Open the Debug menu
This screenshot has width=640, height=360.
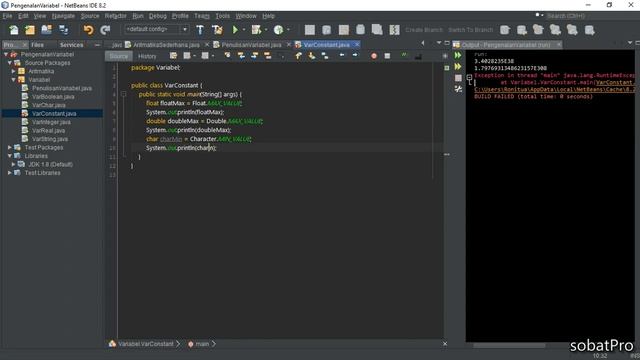tap(158, 16)
